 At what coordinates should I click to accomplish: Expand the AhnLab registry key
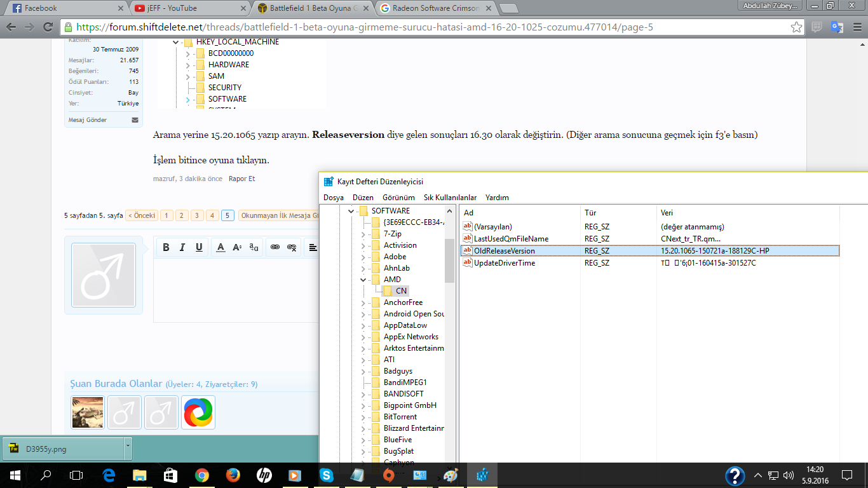pos(363,268)
